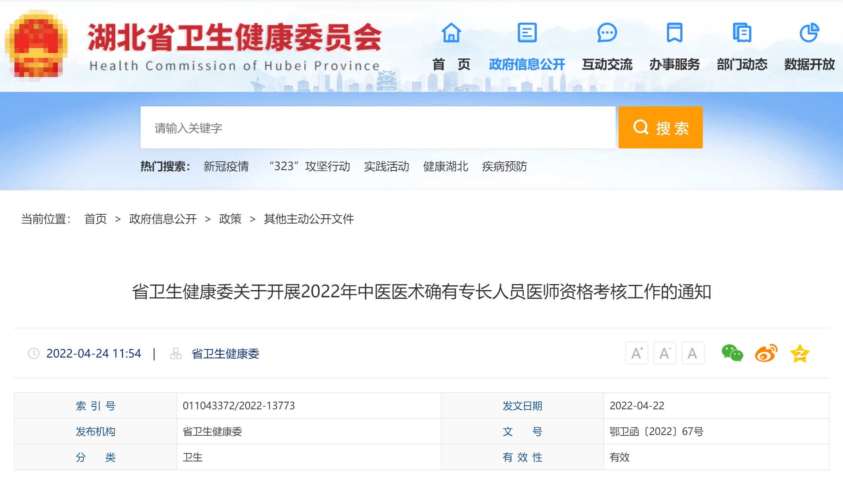The width and height of the screenshot is (843, 504).
Task: Open the 互动交流 navigation item
Action: [607, 64]
